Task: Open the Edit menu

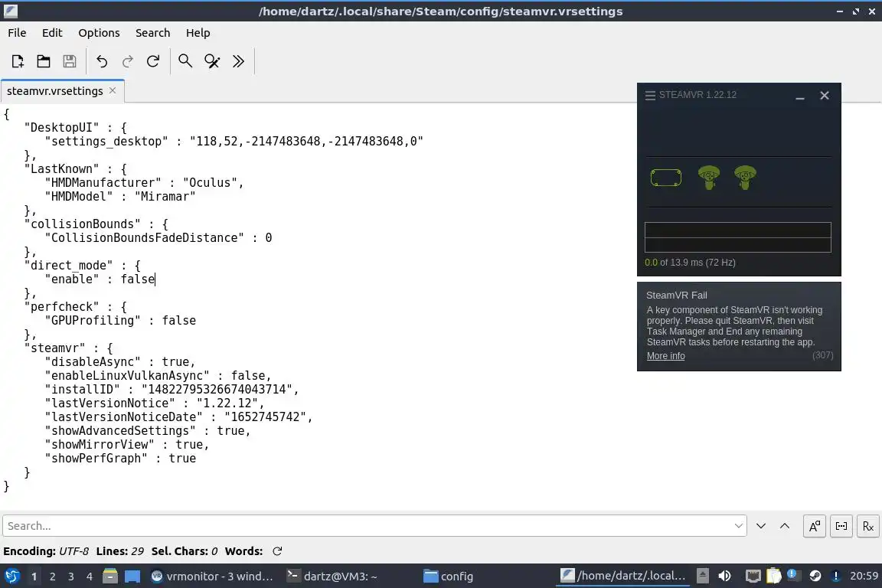Action: click(x=52, y=33)
